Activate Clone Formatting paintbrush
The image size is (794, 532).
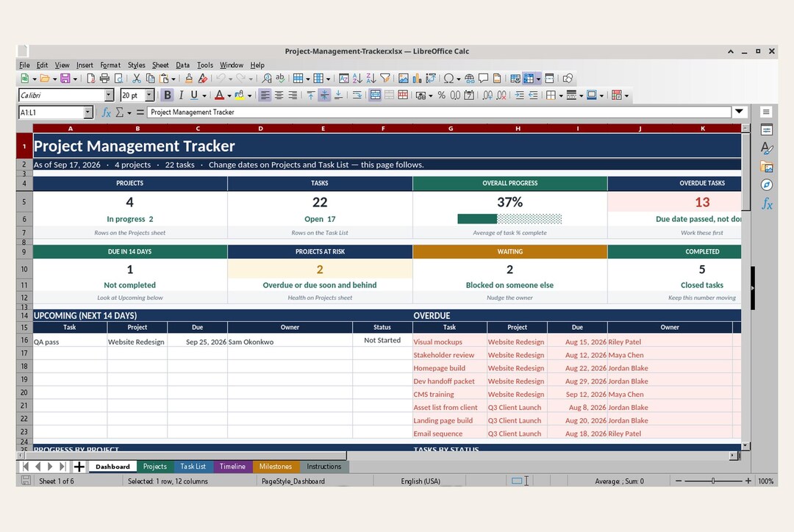(189, 79)
